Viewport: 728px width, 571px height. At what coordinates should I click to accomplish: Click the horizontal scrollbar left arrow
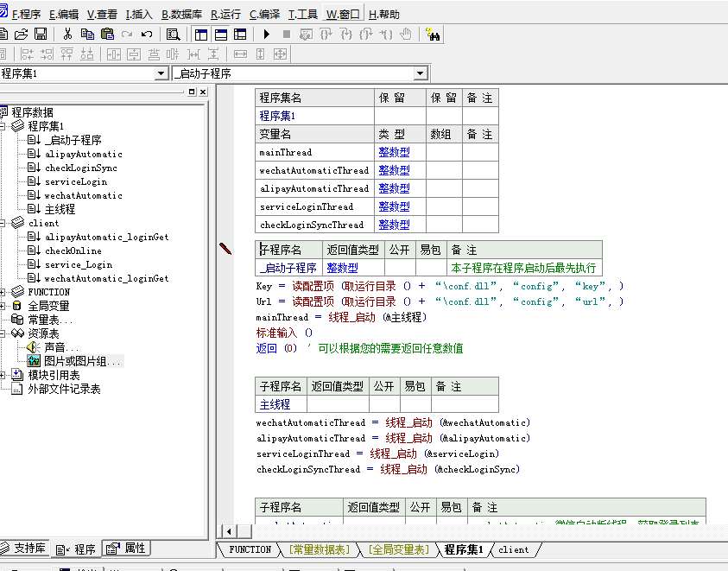tap(228, 531)
